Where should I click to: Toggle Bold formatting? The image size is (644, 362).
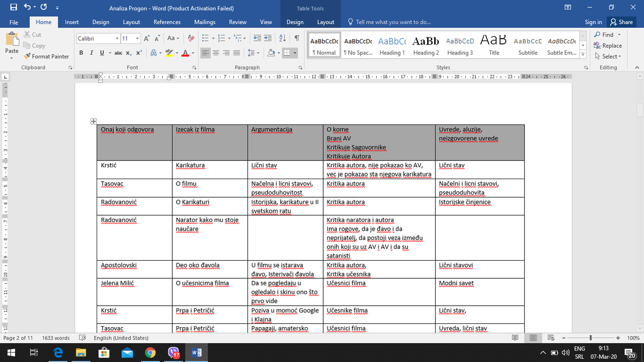pyautogui.click(x=81, y=53)
